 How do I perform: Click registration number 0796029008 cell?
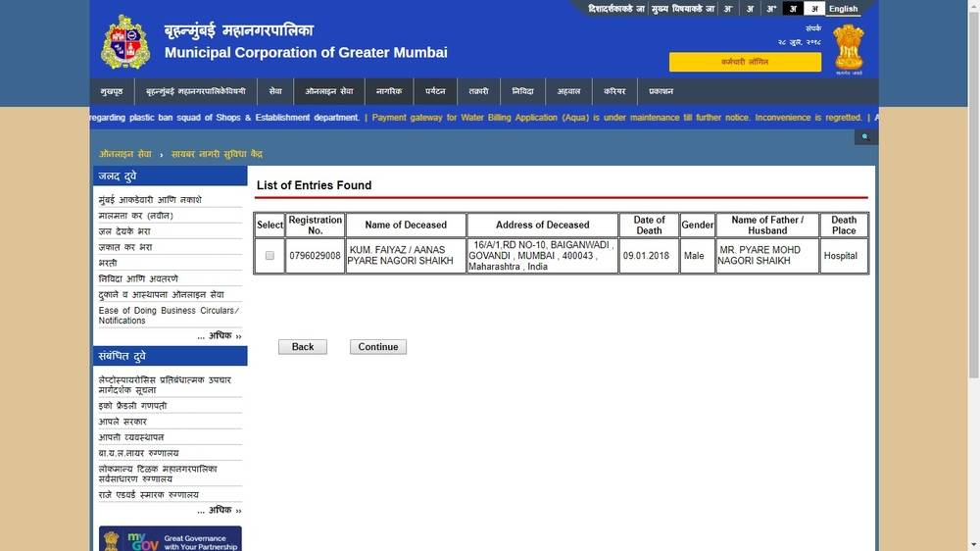[x=315, y=256]
